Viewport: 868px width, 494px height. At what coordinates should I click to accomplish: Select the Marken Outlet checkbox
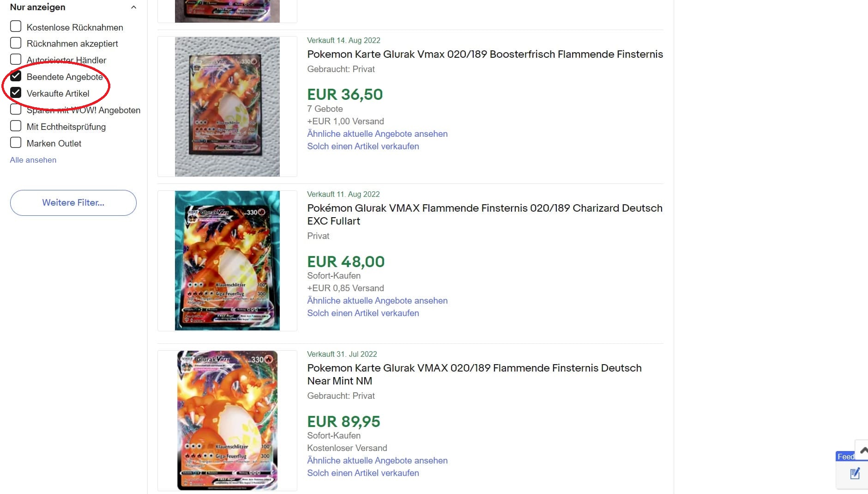(16, 143)
